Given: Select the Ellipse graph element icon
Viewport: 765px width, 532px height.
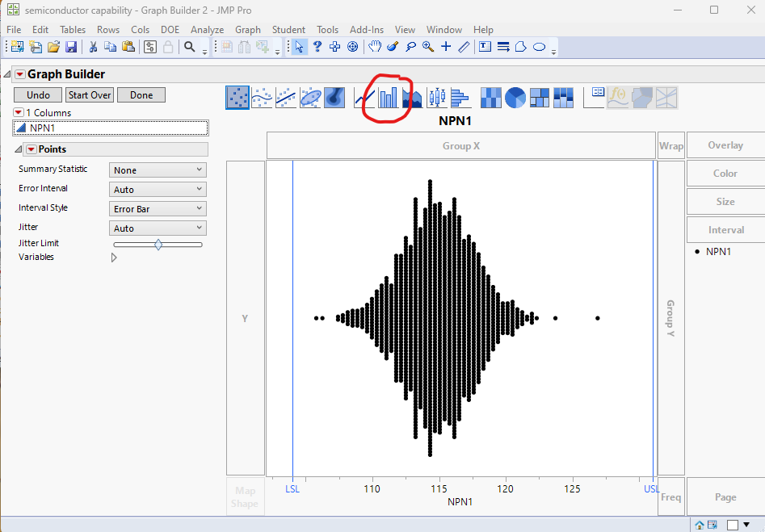Looking at the screenshot, I should pos(310,98).
